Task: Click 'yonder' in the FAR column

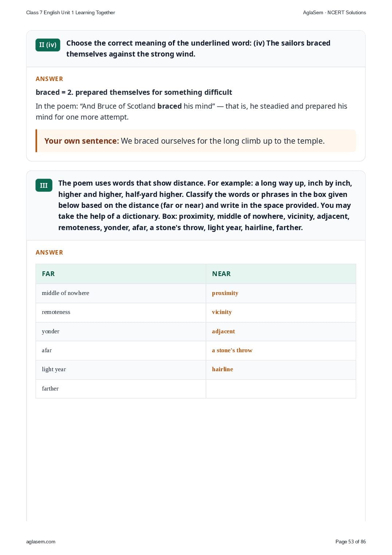Action: (51, 331)
